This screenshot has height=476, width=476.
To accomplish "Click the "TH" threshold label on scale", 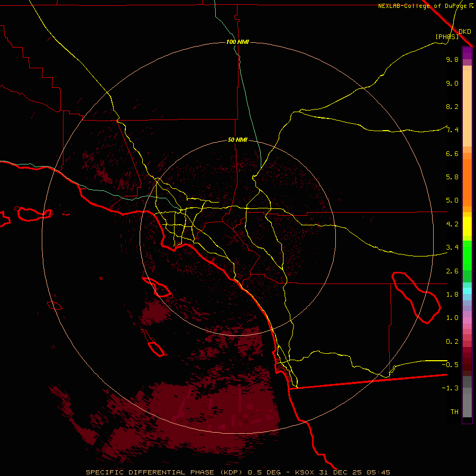I will click(454, 412).
